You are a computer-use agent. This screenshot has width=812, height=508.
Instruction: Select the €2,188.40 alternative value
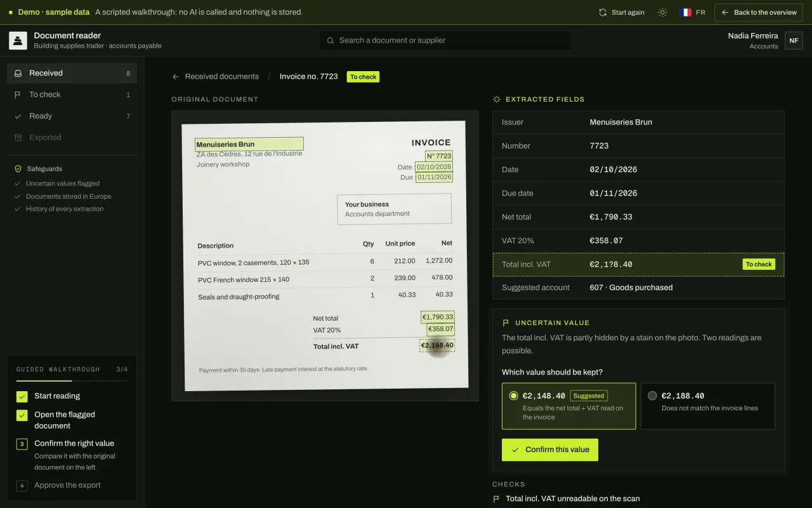pyautogui.click(x=708, y=406)
